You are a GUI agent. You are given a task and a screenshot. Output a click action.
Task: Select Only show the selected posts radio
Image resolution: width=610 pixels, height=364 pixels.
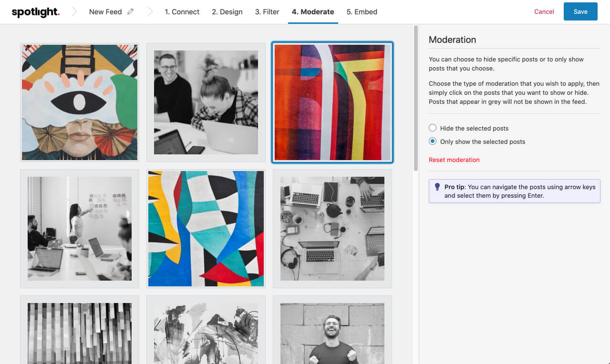(433, 142)
